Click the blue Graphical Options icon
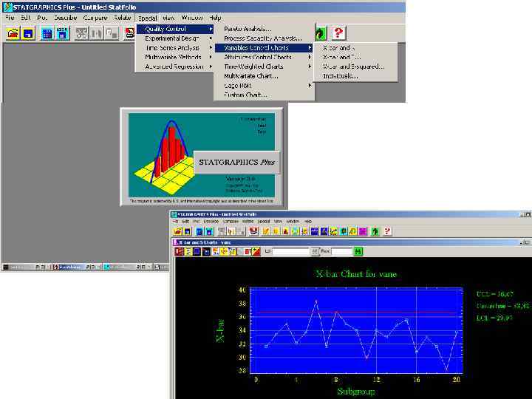 click(197, 251)
